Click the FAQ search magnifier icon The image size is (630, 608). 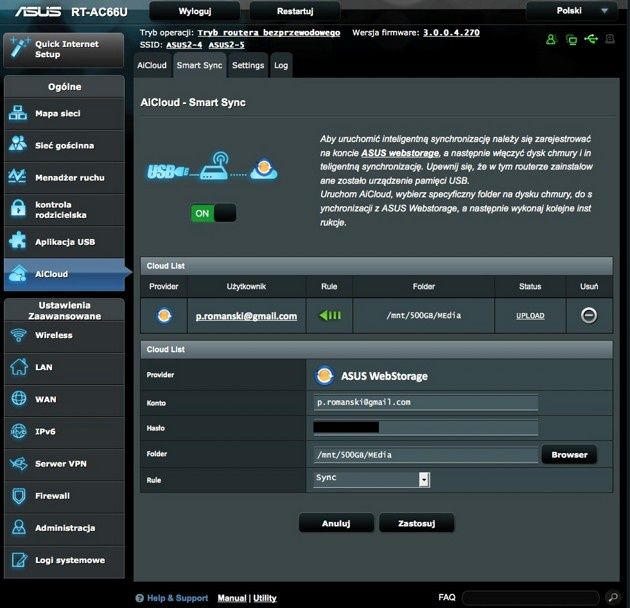[613, 597]
